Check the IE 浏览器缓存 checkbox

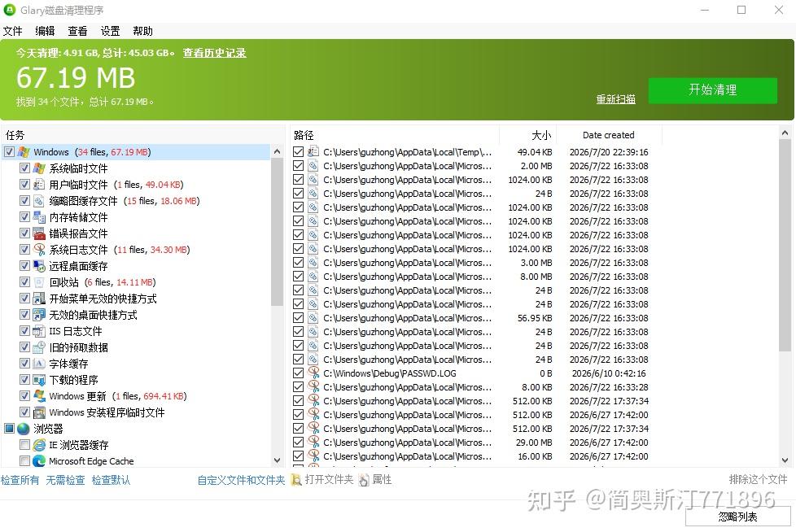point(24,445)
